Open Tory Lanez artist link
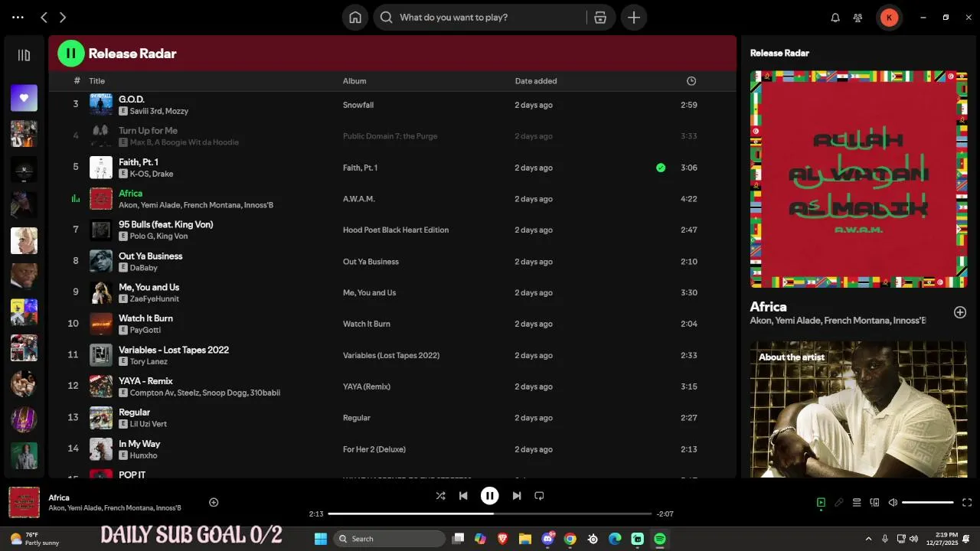 (x=149, y=361)
